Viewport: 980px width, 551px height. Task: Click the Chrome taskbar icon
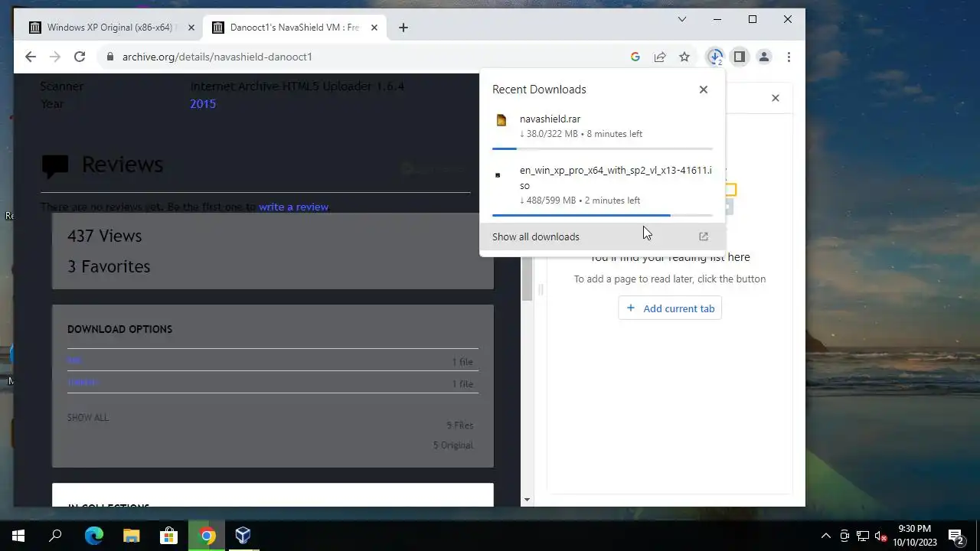tap(207, 536)
